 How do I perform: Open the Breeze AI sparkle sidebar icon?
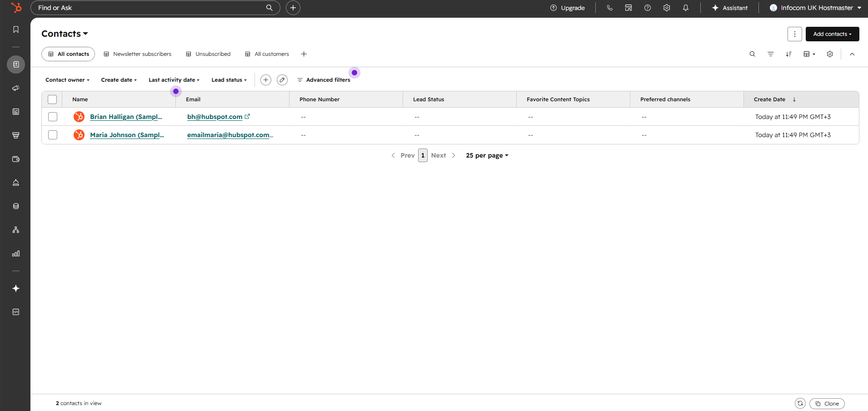pyautogui.click(x=16, y=288)
